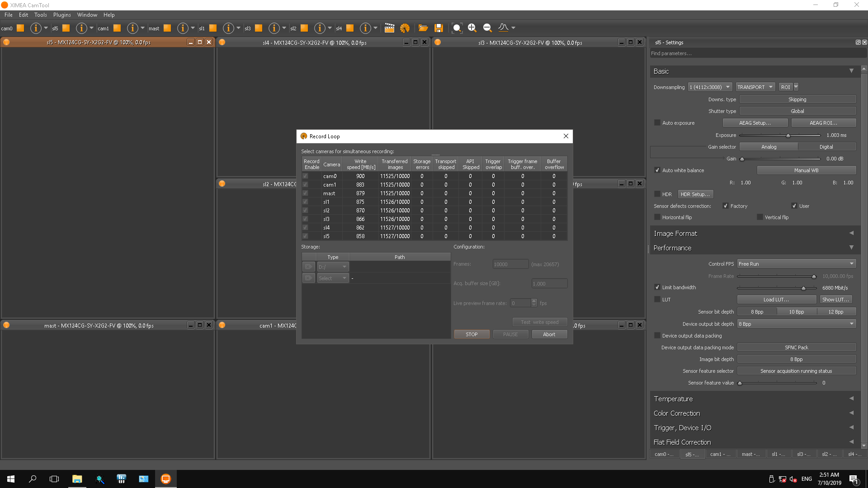Toggle cam0 Record Enable checkbox
868x488 pixels.
pyautogui.click(x=305, y=176)
